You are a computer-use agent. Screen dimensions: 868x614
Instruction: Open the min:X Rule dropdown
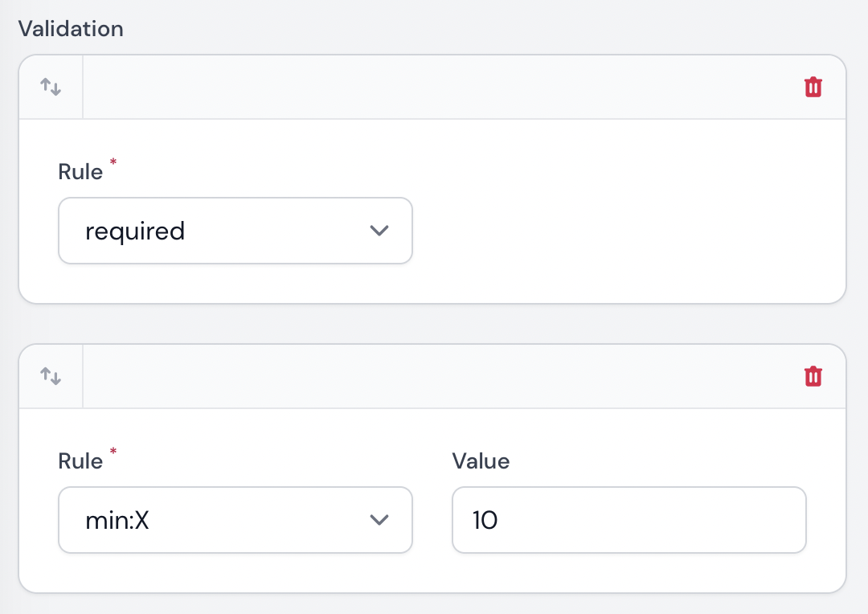pos(235,520)
